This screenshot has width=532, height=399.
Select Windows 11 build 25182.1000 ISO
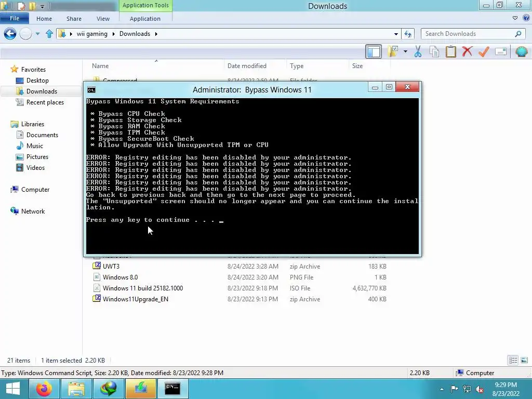tap(142, 288)
